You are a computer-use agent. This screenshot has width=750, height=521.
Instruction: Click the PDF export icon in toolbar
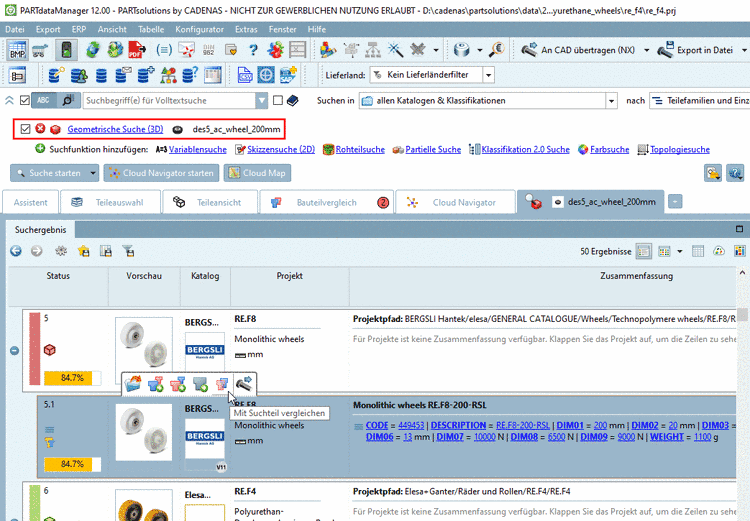tap(135, 49)
